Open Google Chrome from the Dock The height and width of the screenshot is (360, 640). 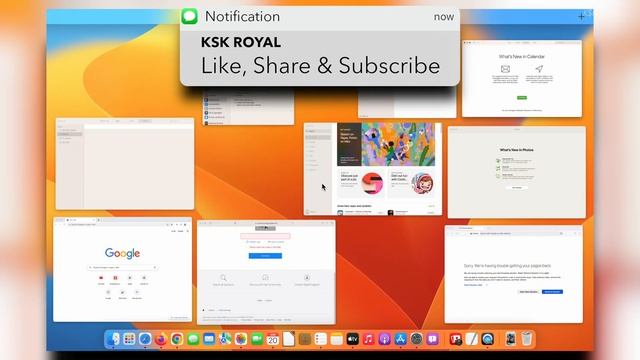[177, 339]
